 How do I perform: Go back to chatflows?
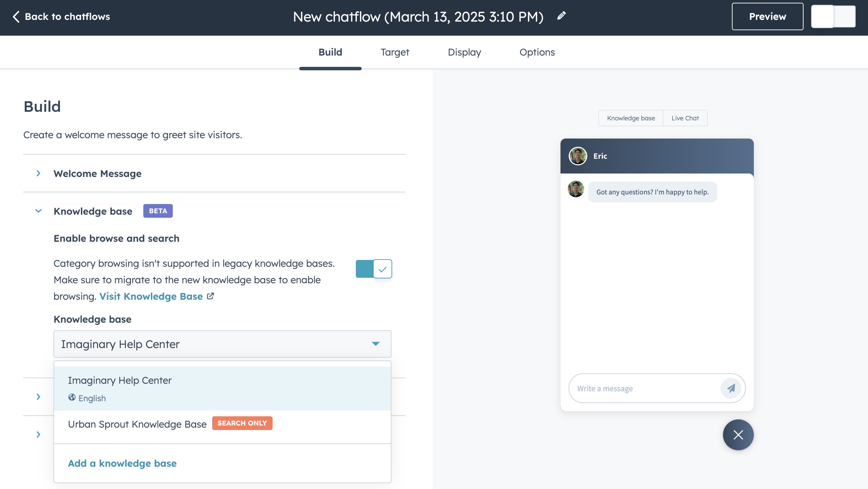click(x=61, y=16)
